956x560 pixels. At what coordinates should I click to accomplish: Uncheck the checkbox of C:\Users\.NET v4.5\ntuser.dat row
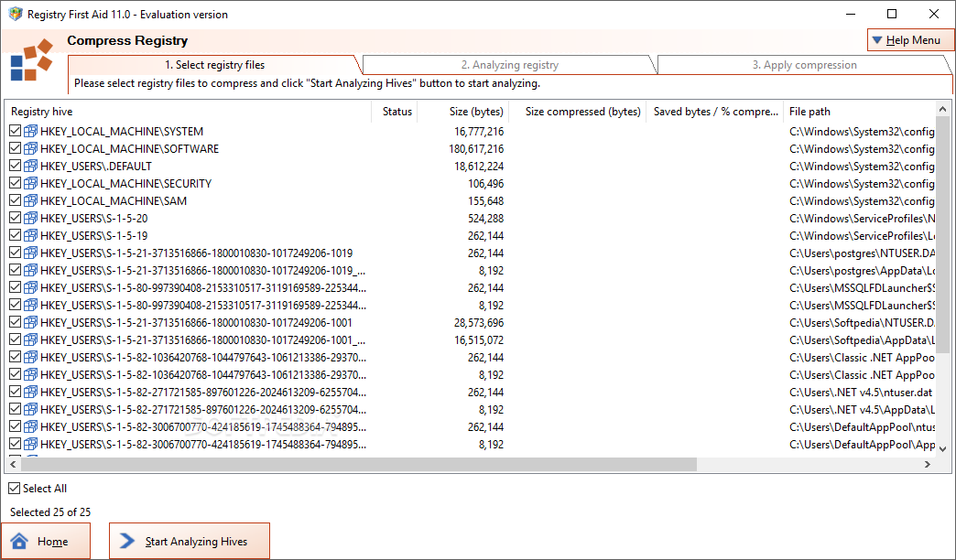16,392
